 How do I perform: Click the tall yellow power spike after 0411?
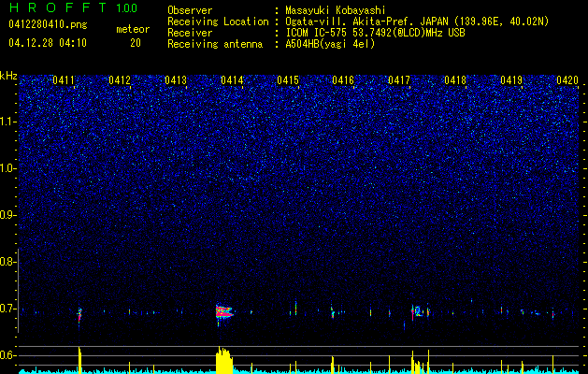click(x=79, y=360)
